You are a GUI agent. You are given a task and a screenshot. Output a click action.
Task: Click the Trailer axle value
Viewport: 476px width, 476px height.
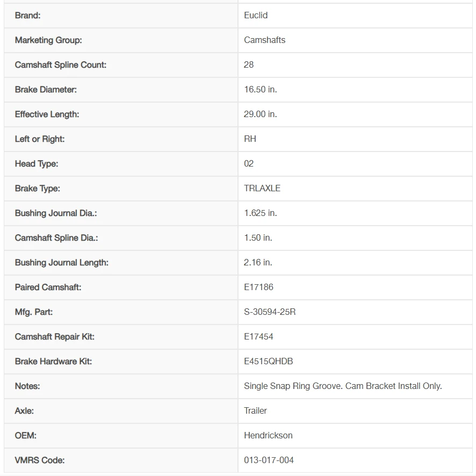255,411
